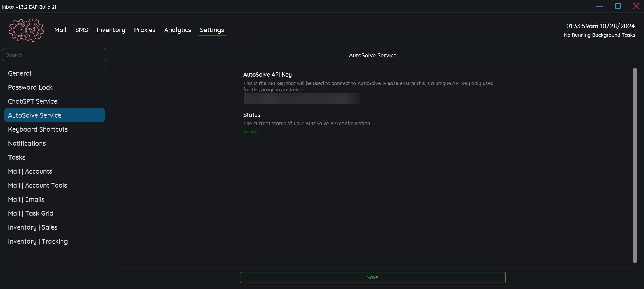Go to the Proxies tab
644x289 pixels.
pos(145,30)
